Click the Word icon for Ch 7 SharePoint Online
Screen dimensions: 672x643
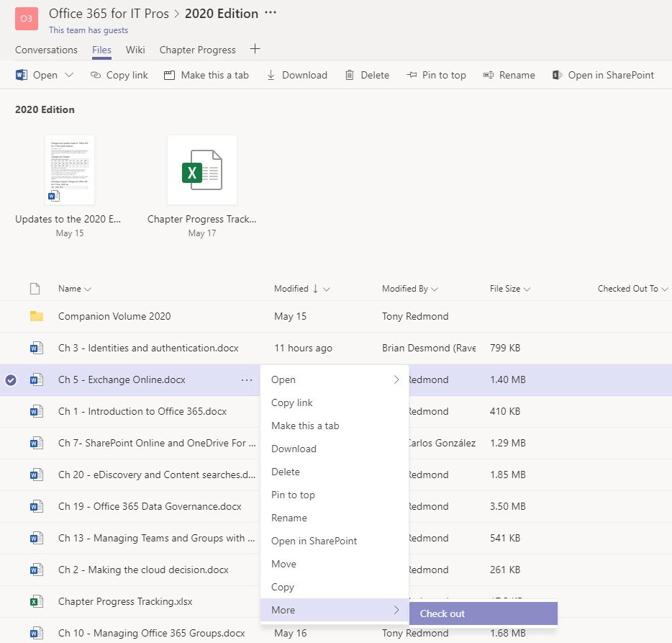pyautogui.click(x=37, y=443)
